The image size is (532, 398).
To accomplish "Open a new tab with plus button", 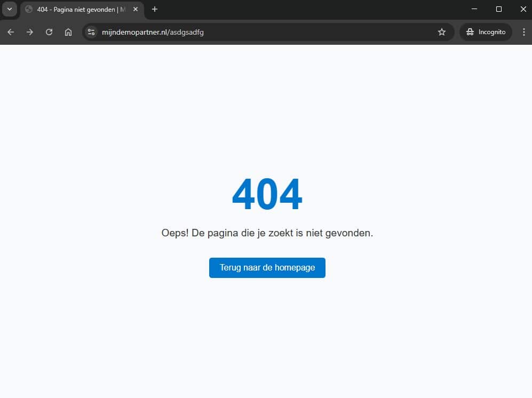I will pos(155,9).
